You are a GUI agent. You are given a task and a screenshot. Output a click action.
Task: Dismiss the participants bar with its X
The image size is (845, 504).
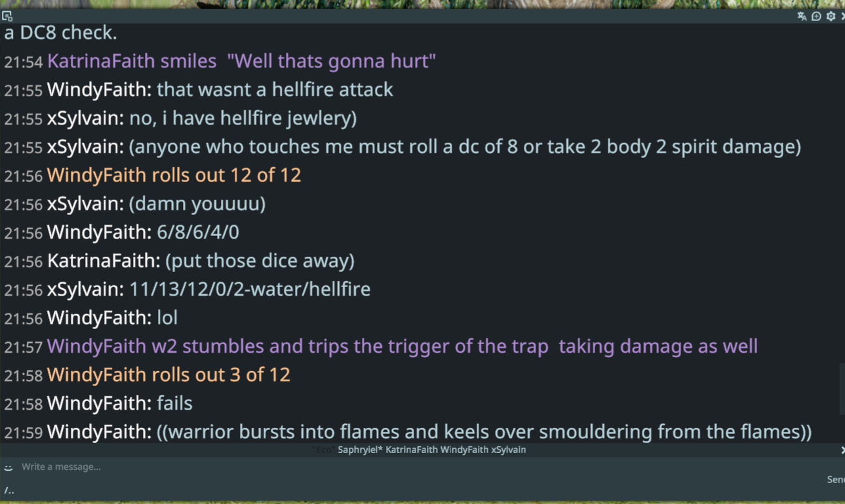tap(842, 450)
